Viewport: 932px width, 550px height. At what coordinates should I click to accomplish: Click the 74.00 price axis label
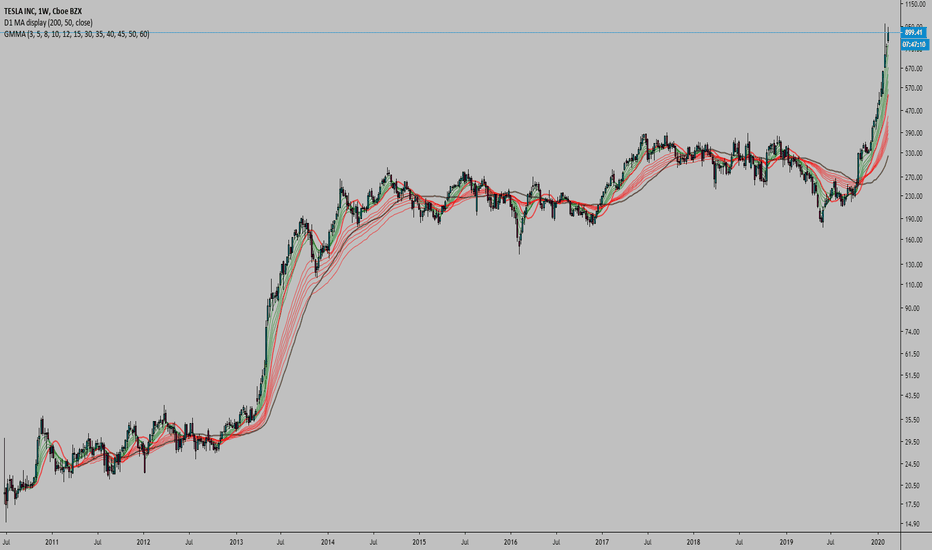(x=912, y=332)
